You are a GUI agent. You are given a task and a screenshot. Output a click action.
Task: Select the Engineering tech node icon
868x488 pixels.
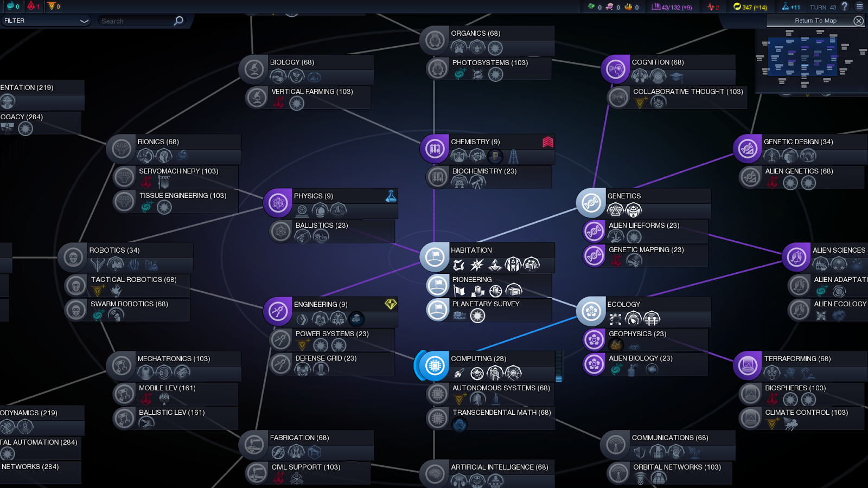(278, 311)
